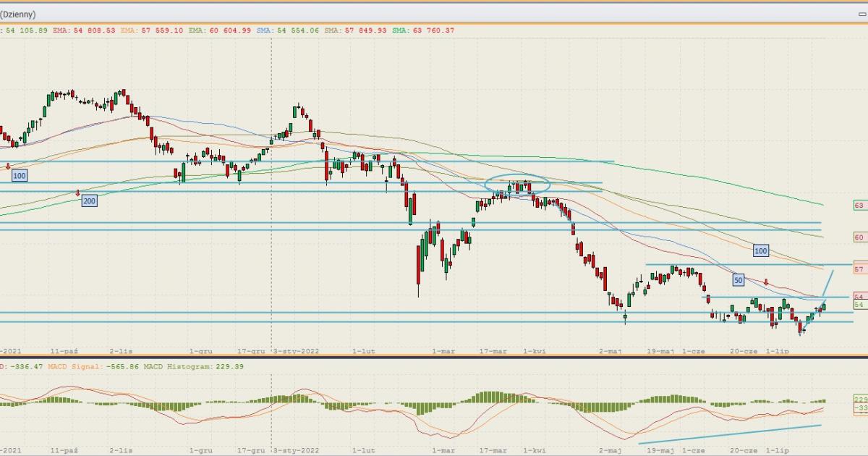
Task: Click the "17-mar" date on main chart axis
Action: 493,351
